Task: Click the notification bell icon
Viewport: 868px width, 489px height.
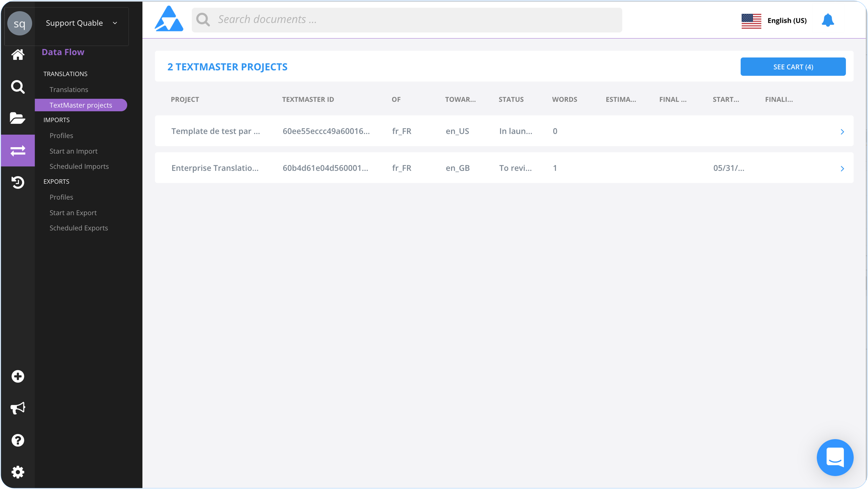Action: point(828,20)
